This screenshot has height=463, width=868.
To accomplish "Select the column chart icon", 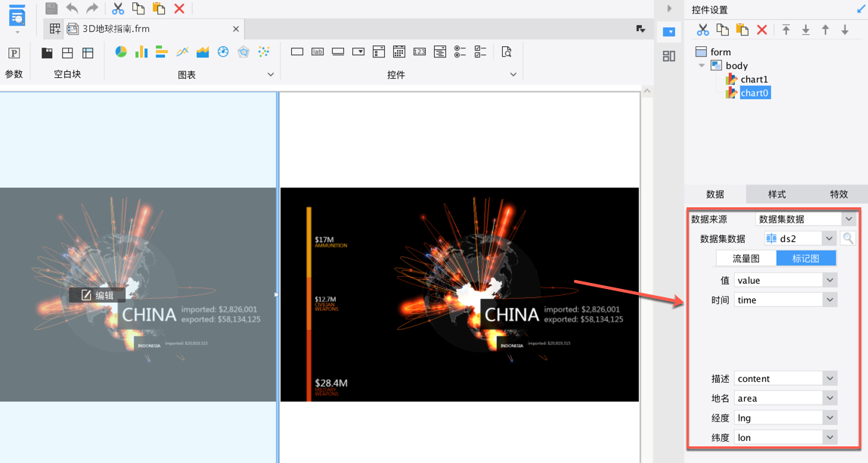I will pos(141,51).
